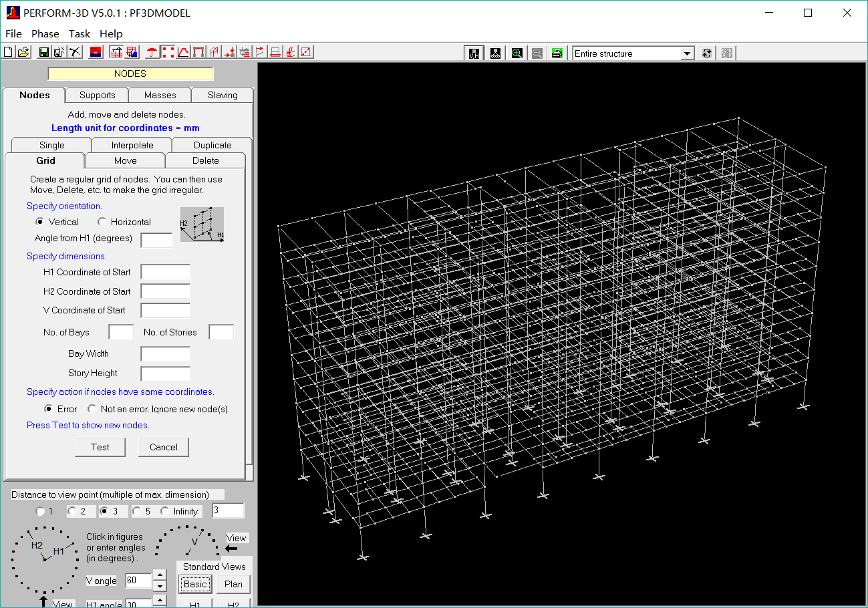The image size is (868, 608).
Task: Open the structure sections icon
Action: pyautogui.click(x=275, y=52)
